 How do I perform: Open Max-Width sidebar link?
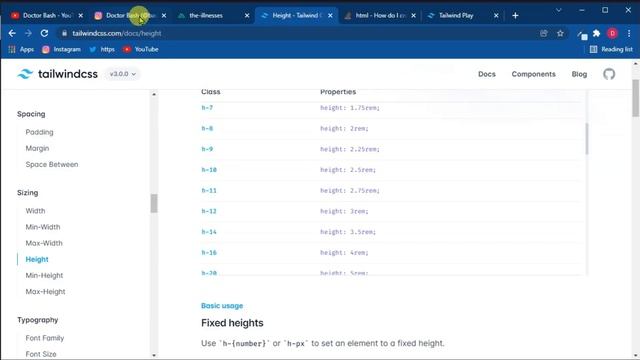(44, 243)
